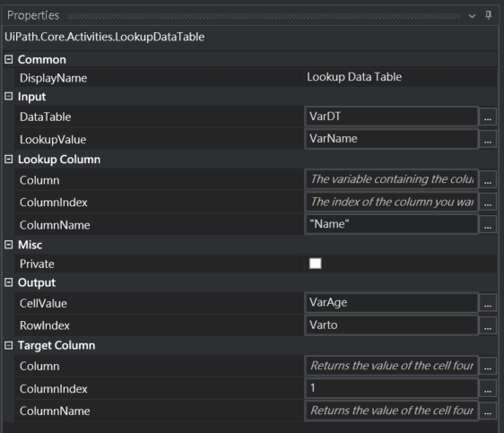Collapse the Output section
Screen dimensions: 504x433
click(9, 282)
